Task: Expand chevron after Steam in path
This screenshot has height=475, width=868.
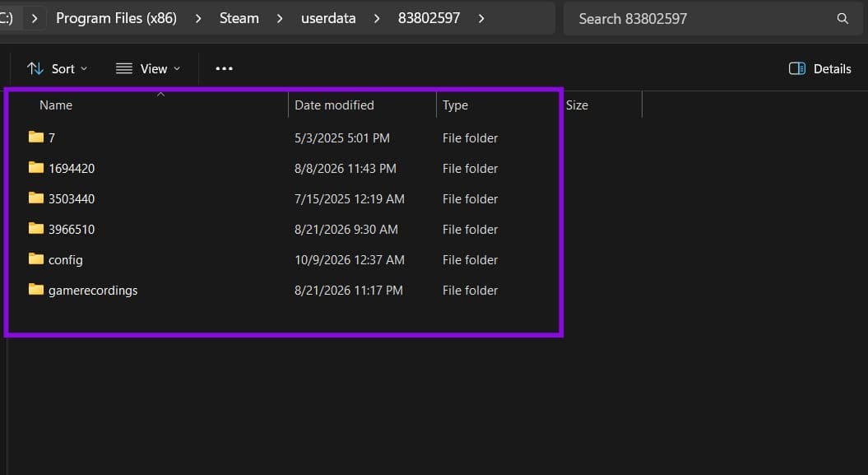Action: coord(280,18)
